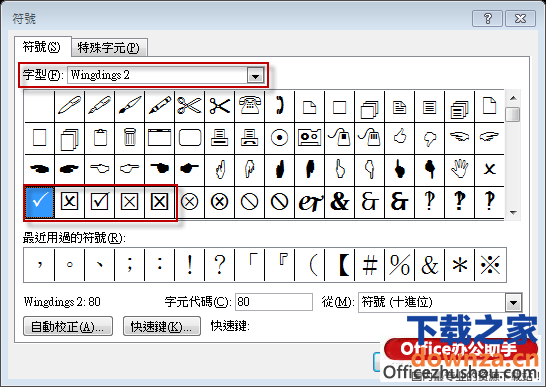Select the thumbs down hand symbol

point(429,138)
